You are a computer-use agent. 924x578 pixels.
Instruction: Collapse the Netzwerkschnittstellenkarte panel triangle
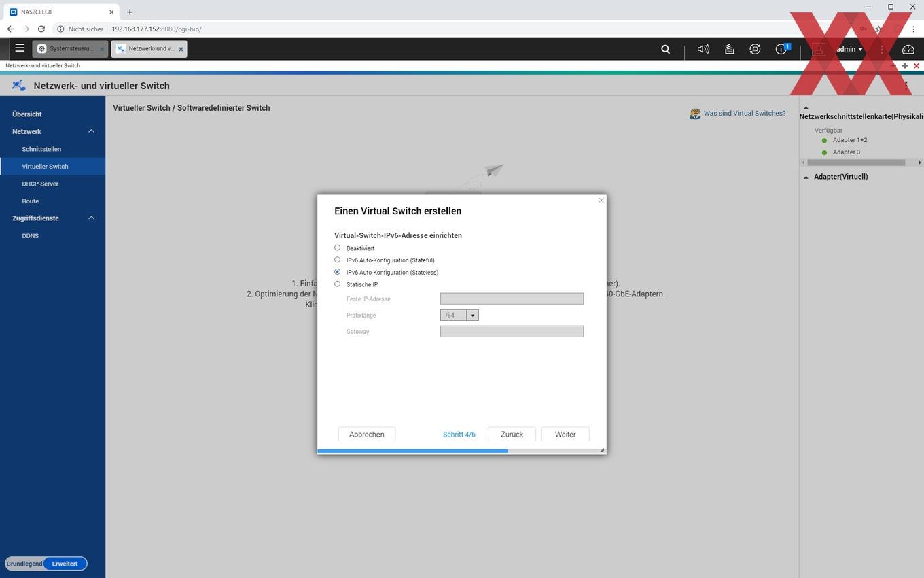(806, 107)
